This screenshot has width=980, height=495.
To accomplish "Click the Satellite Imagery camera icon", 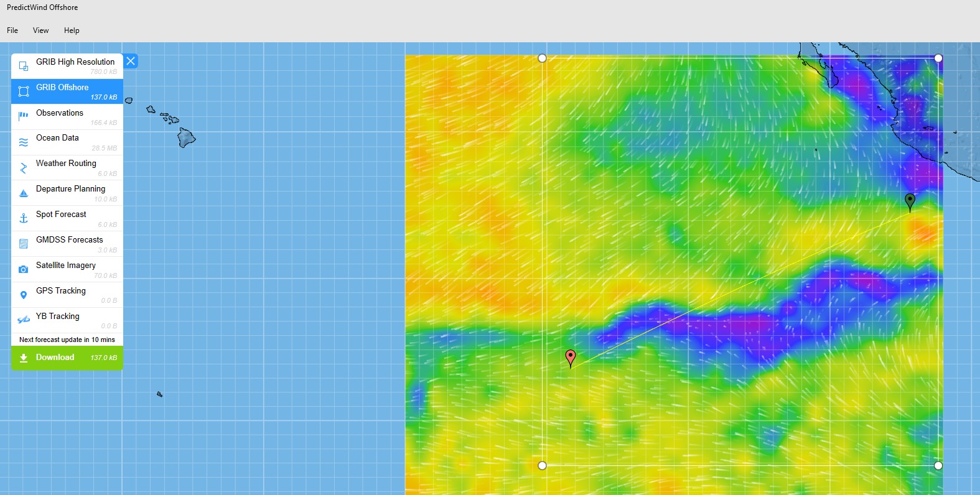I will 24,269.
